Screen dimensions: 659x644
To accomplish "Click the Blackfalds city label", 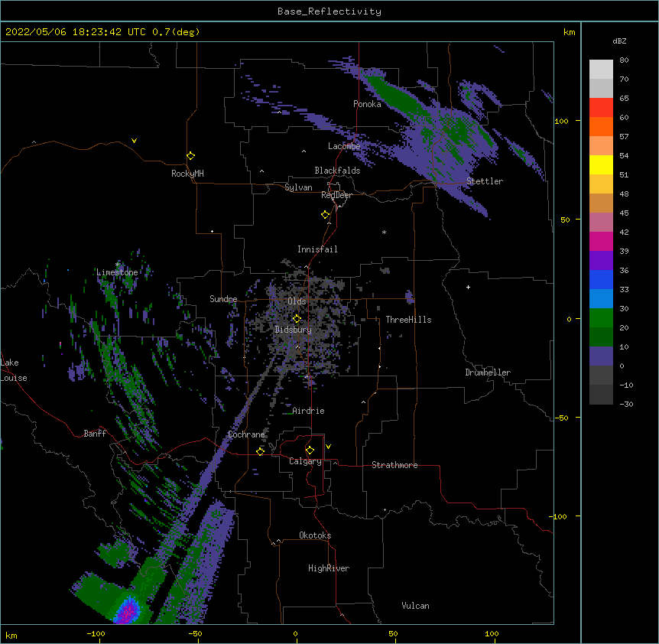I will click(337, 171).
